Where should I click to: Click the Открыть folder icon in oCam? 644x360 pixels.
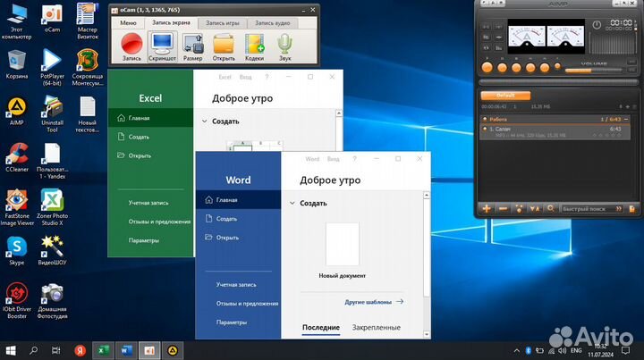224,44
